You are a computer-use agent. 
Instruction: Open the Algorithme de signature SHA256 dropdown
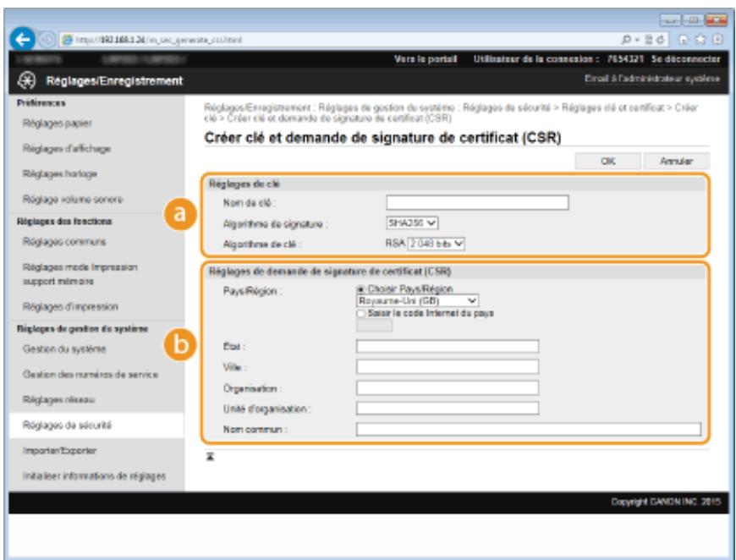click(x=412, y=223)
